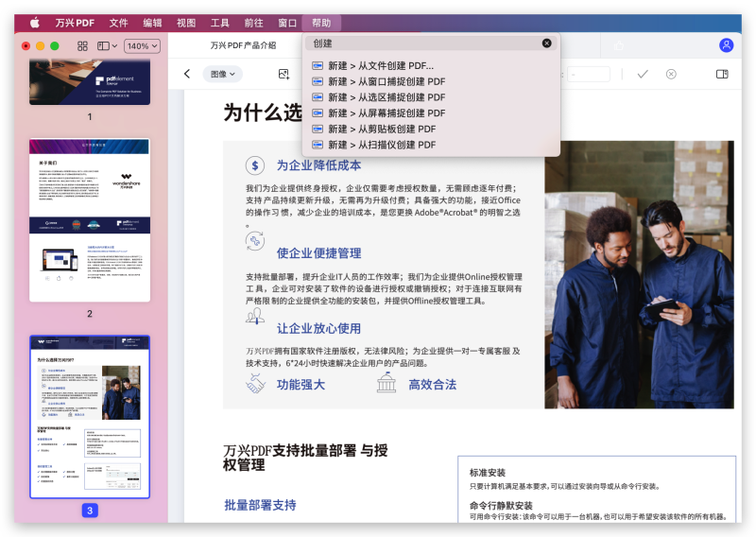This screenshot has width=756, height=537.
Task: Click the checkmark confirm icon
Action: pos(643,74)
